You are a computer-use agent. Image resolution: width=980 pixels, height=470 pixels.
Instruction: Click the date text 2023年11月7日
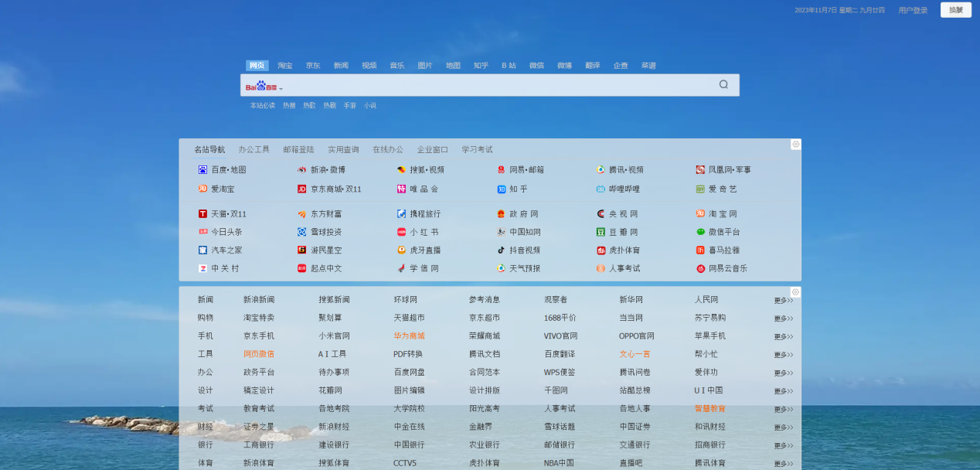point(815,10)
